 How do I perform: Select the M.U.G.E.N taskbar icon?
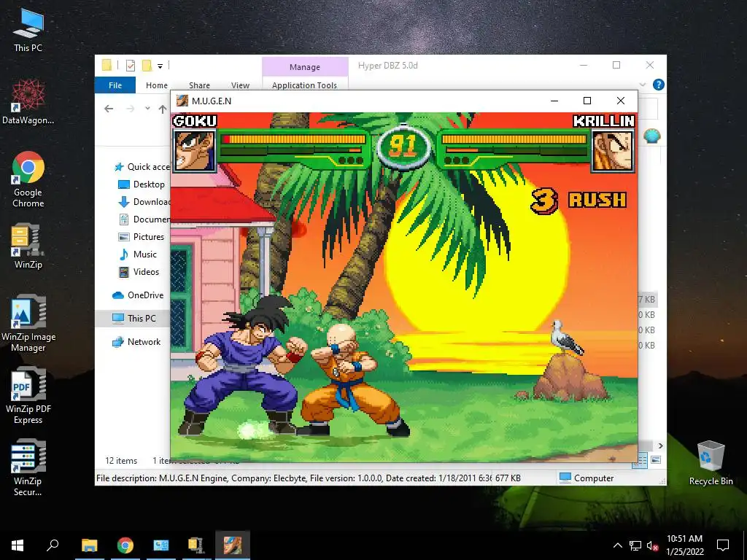click(x=233, y=545)
